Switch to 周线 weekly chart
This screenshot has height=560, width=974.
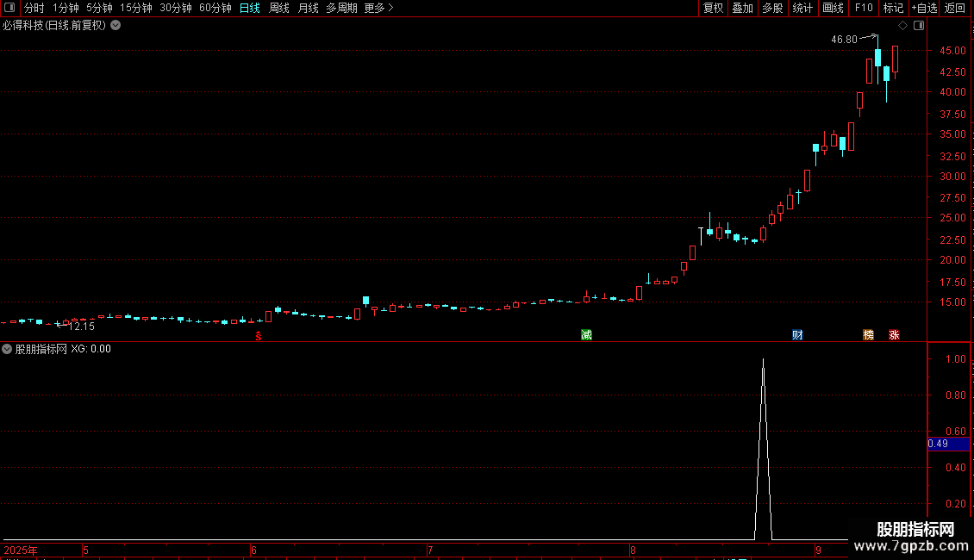279,8
